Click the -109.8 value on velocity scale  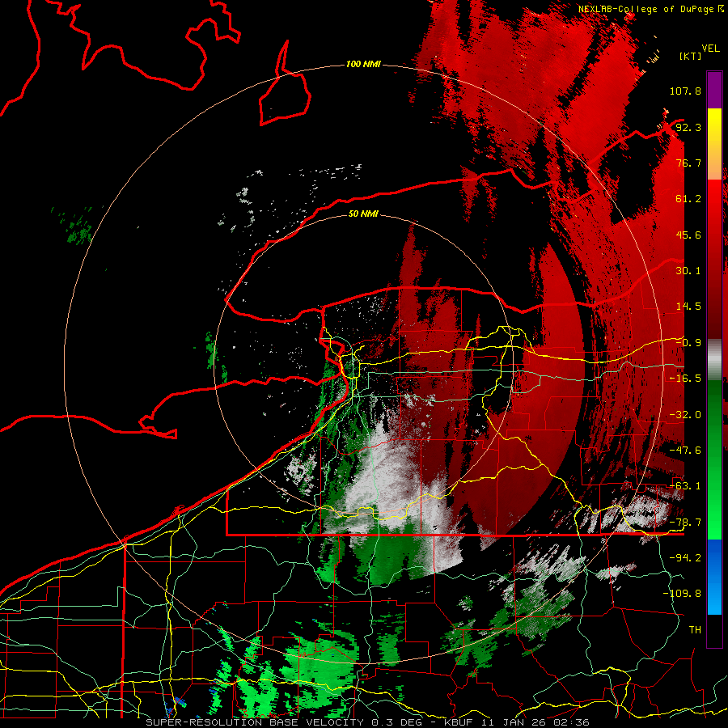click(x=683, y=594)
